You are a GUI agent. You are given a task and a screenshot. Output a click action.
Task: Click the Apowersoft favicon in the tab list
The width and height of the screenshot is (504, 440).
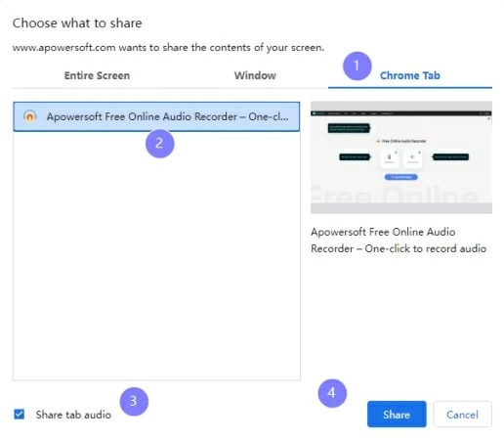30,116
